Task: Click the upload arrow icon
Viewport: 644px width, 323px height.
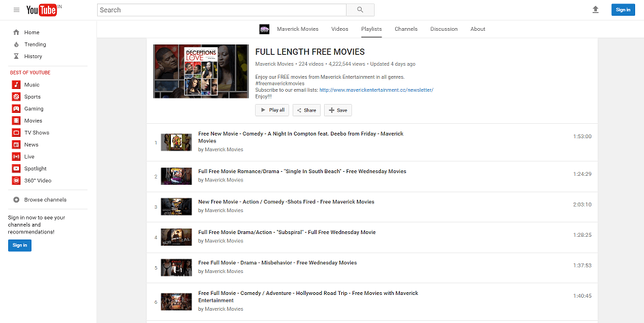Action: coord(595,10)
